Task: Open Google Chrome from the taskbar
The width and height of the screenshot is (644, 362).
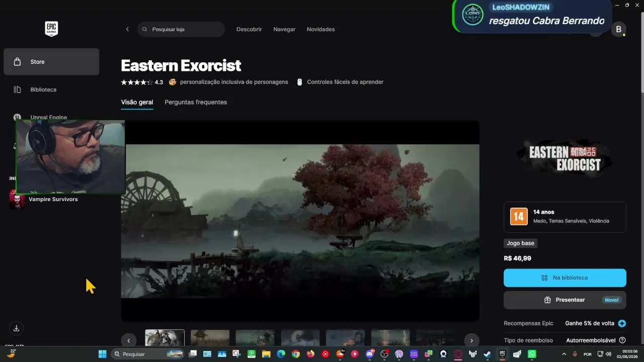Action: [296, 354]
